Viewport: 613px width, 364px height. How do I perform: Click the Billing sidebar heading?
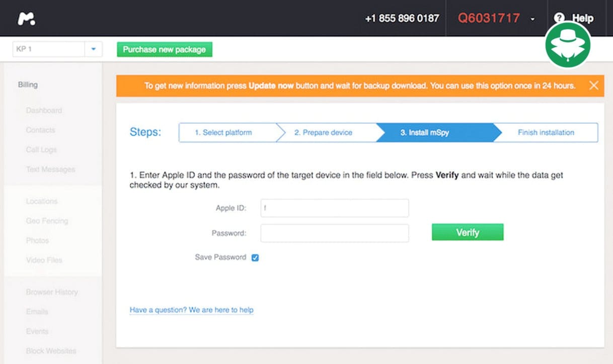(x=28, y=84)
